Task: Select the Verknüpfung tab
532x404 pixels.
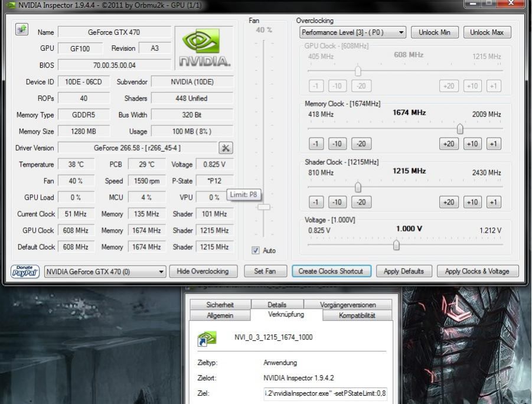Action: tap(286, 314)
